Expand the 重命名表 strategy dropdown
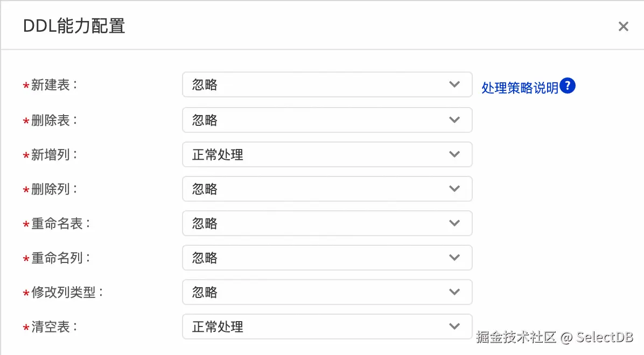Screen dimensions: 644x355 coord(327,223)
